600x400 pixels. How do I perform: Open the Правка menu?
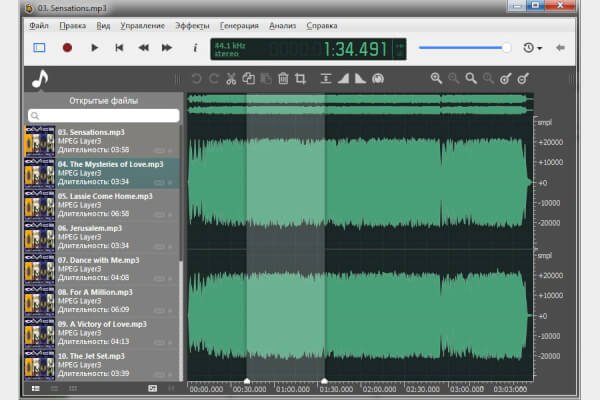(73, 26)
